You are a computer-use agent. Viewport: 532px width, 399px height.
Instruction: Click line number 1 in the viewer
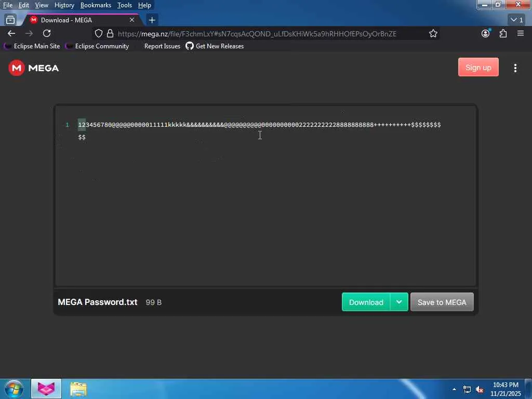click(x=67, y=125)
